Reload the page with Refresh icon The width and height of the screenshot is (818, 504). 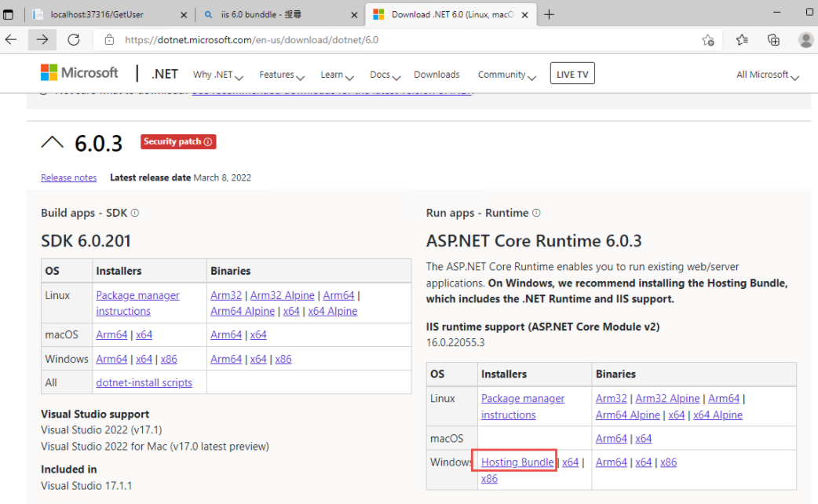(x=74, y=40)
